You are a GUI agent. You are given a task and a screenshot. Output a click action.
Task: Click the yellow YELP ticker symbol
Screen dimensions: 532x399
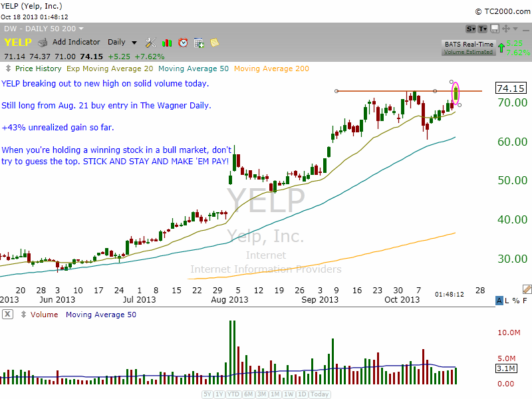(x=18, y=43)
